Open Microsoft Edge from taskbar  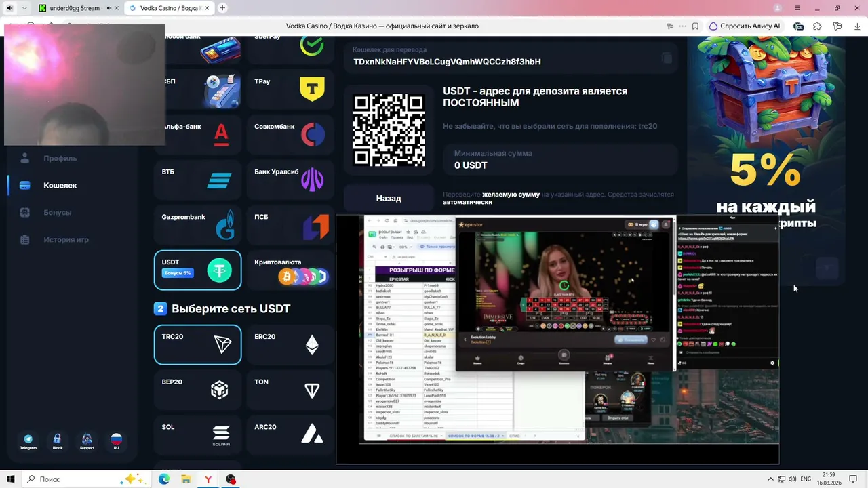164,479
